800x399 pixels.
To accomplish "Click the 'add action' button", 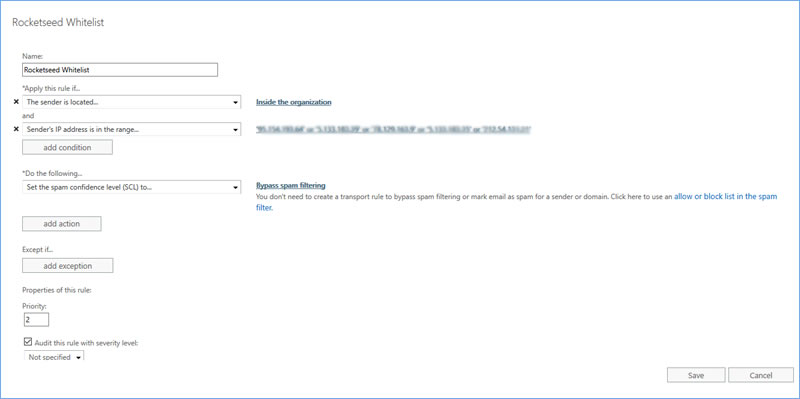I will (62, 223).
